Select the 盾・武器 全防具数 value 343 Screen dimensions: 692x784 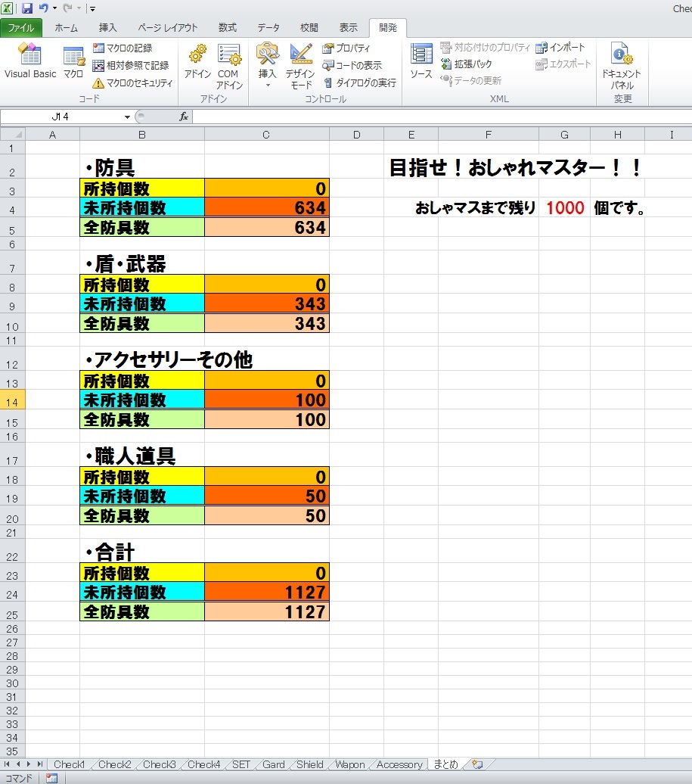pyautogui.click(x=267, y=323)
